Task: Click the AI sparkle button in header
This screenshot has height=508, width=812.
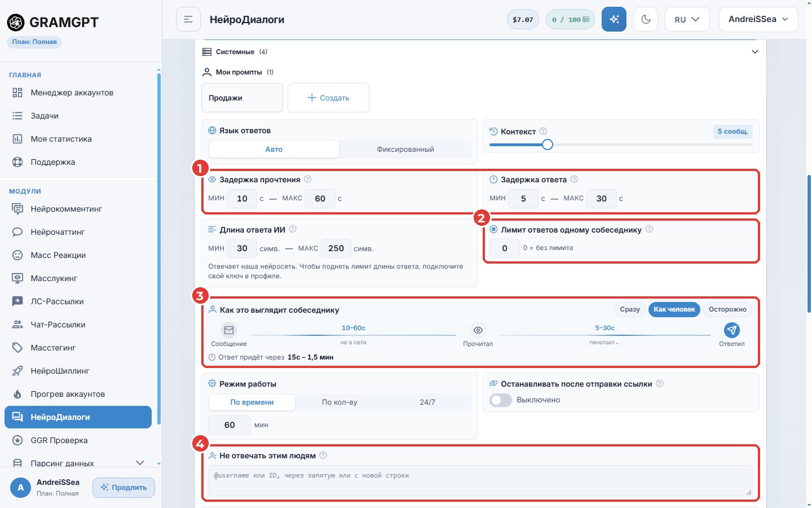Action: 614,19
